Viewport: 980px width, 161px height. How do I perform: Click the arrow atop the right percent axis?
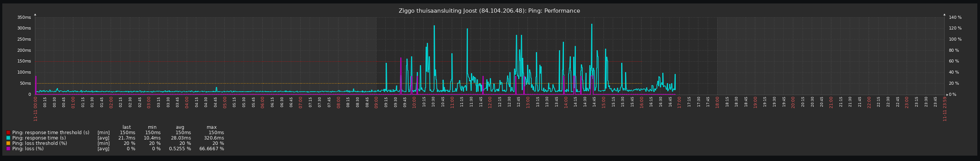tap(944, 15)
